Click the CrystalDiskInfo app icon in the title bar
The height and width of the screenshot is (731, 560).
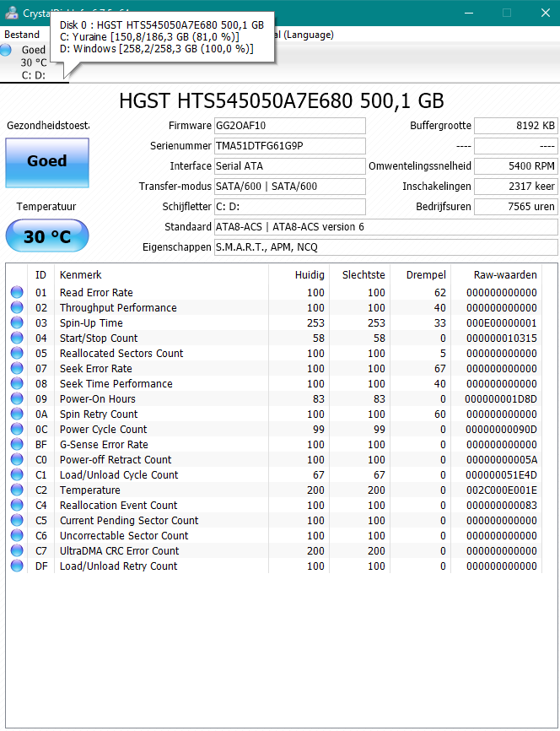pos(11,13)
